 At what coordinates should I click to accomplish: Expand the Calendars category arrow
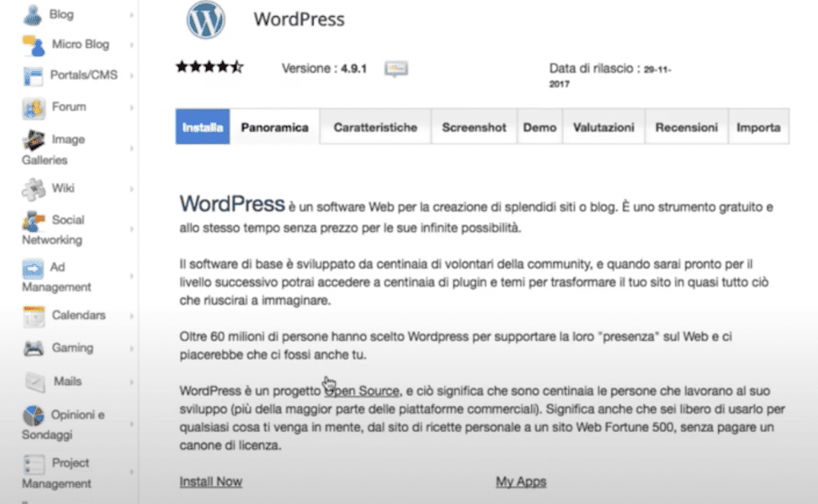(132, 316)
